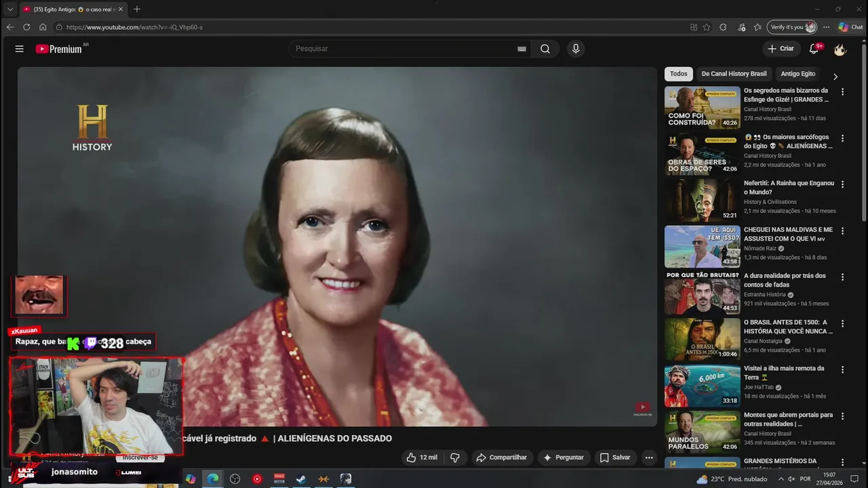
Task: Switch the POR keyboard language indicator
Action: click(x=806, y=479)
